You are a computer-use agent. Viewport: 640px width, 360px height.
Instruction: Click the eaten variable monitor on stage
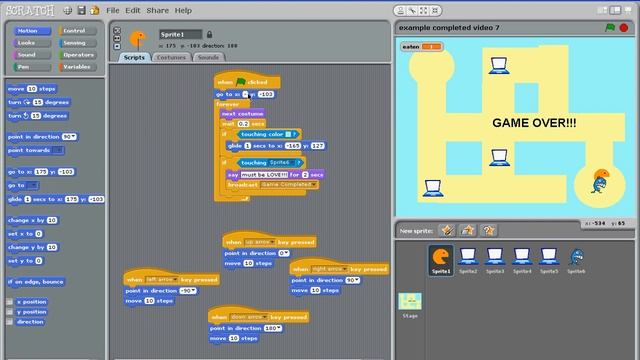[x=422, y=47]
